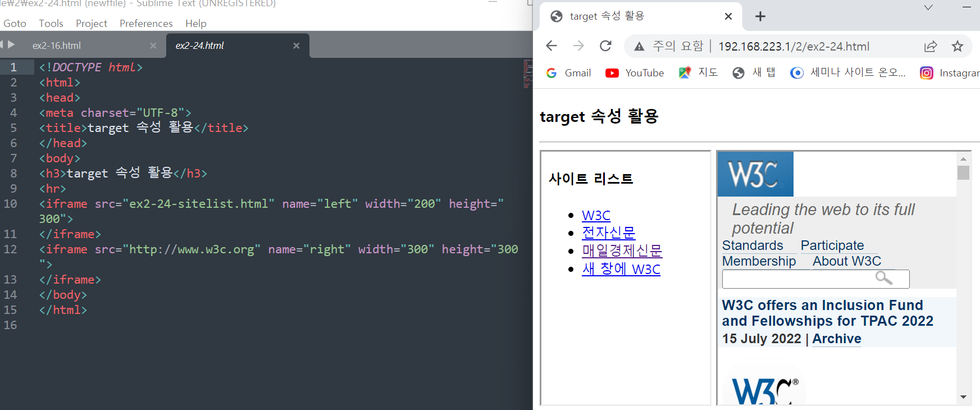Open the 세미나 사이트 bookmark
980x410 pixels.
point(848,73)
